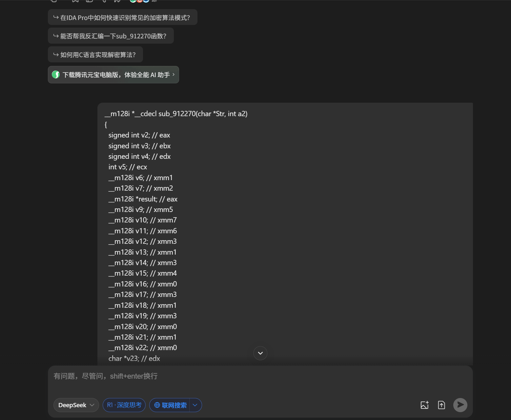Open the 下载腾讯元宝电脑版 download link
This screenshot has width=511, height=420.
tap(116, 75)
